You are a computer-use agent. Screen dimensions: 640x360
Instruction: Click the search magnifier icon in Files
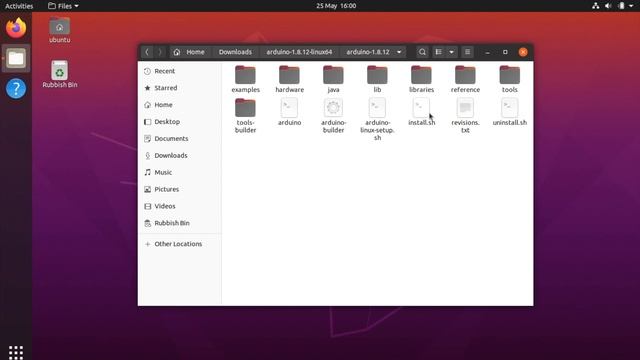click(x=422, y=52)
